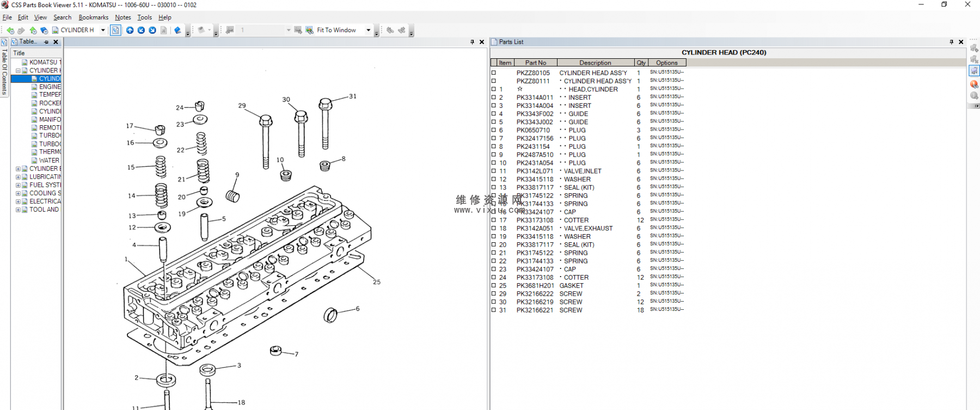Sort by the Description column header

pyautogui.click(x=596, y=63)
